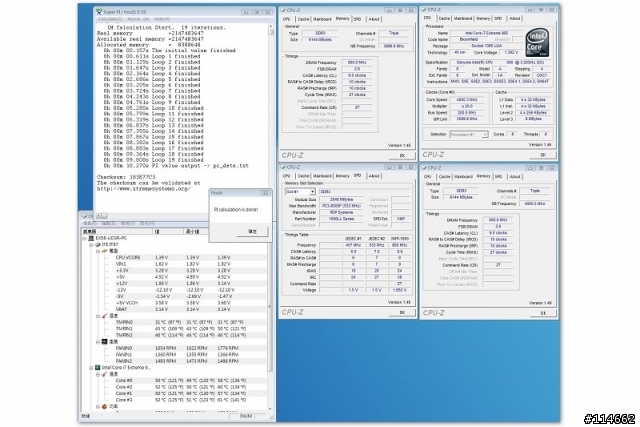Click OK in the CPU-Z SPD window
This screenshot has height=427, width=640.
point(402,312)
